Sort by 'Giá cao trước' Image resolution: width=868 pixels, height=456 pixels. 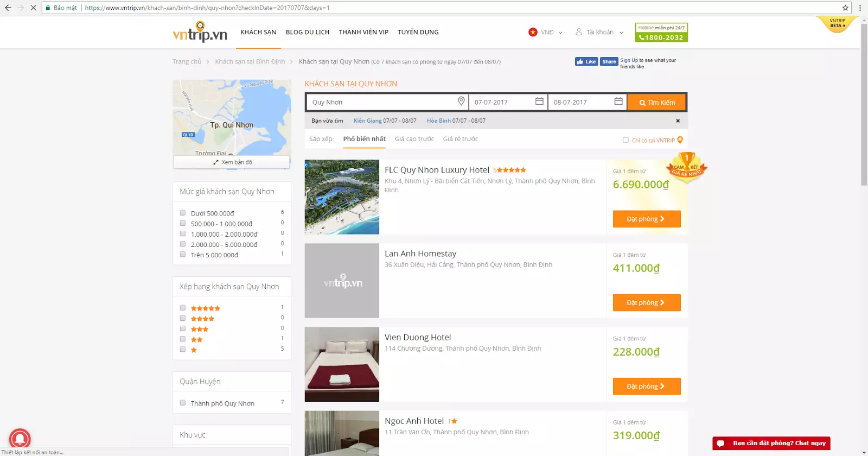tap(414, 139)
